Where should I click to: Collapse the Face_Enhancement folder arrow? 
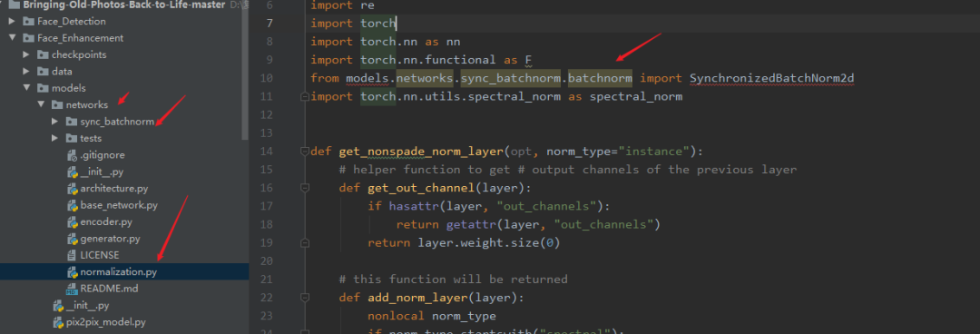coord(12,38)
